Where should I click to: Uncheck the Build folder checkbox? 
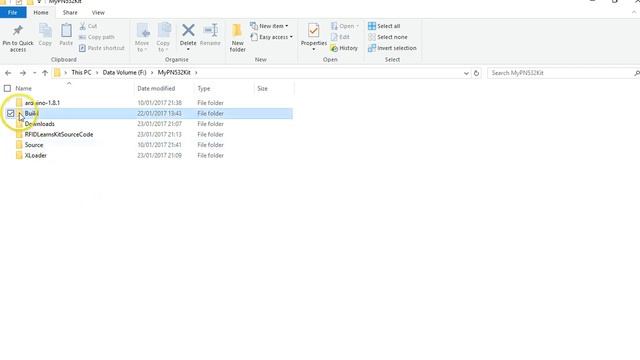click(x=11, y=113)
